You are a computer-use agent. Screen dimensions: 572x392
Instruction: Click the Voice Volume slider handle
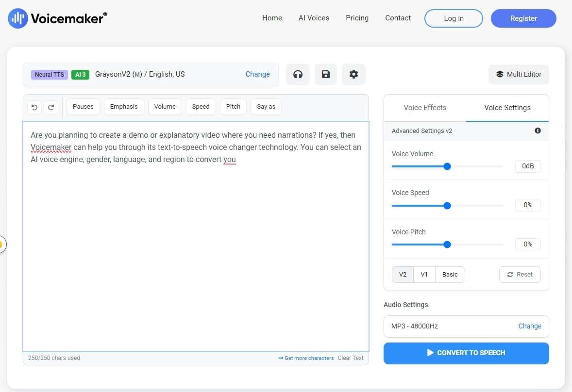click(447, 166)
